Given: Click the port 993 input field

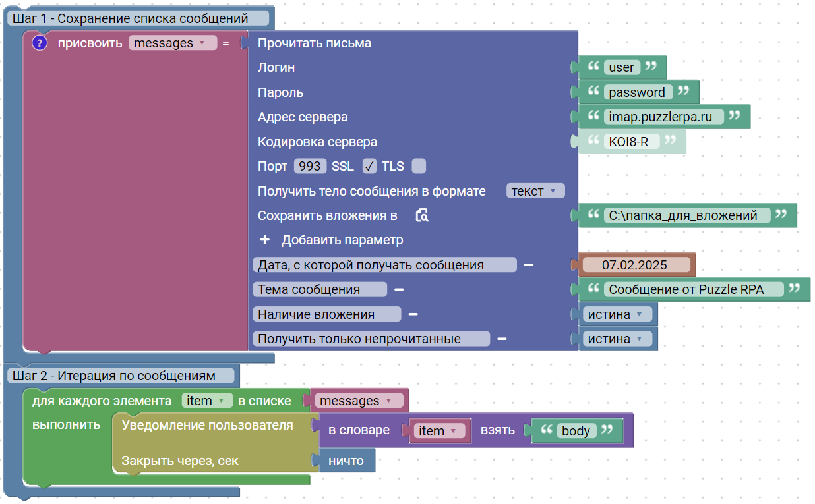Looking at the screenshot, I should (x=309, y=167).
